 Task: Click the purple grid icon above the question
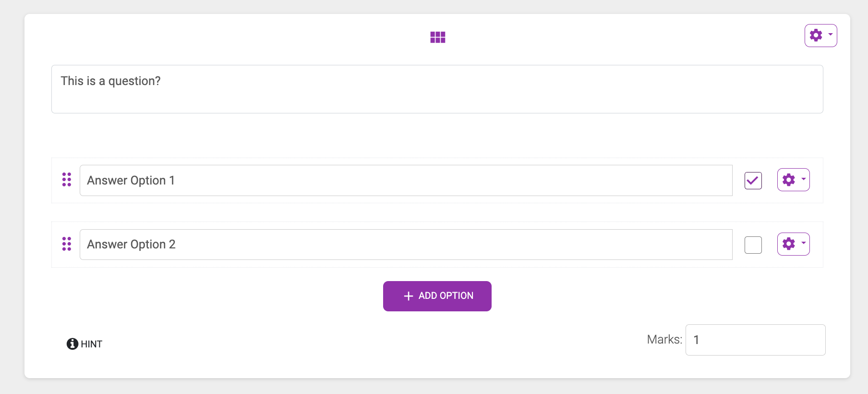coord(437,37)
